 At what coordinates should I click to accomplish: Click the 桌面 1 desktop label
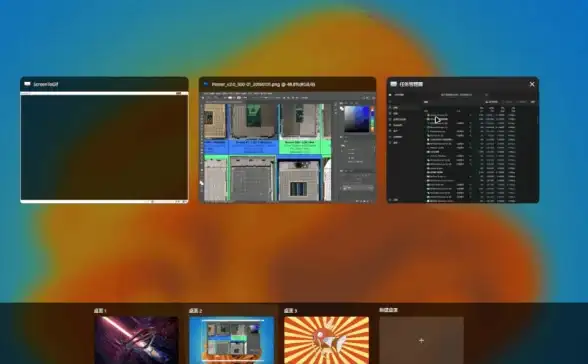pyautogui.click(x=100, y=311)
